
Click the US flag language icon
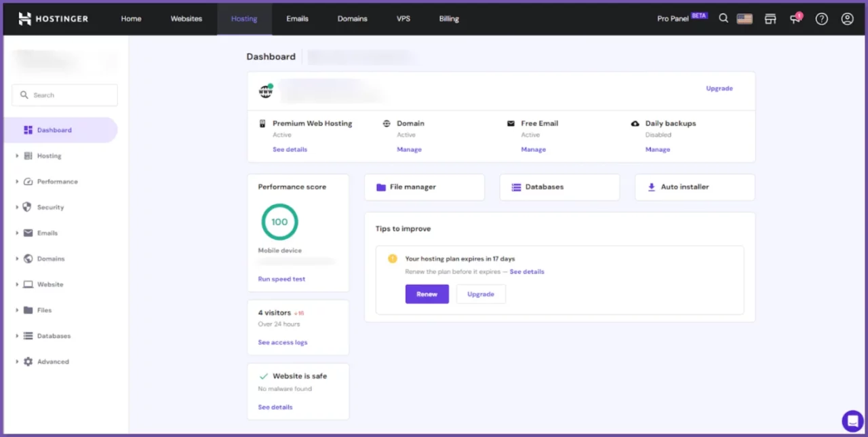pos(745,19)
